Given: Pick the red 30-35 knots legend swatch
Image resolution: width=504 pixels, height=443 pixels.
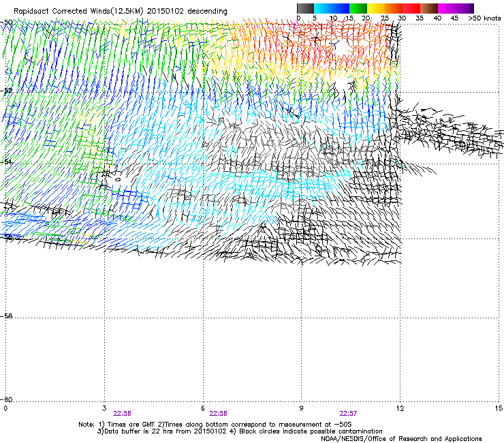Looking at the screenshot, I should point(411,8).
